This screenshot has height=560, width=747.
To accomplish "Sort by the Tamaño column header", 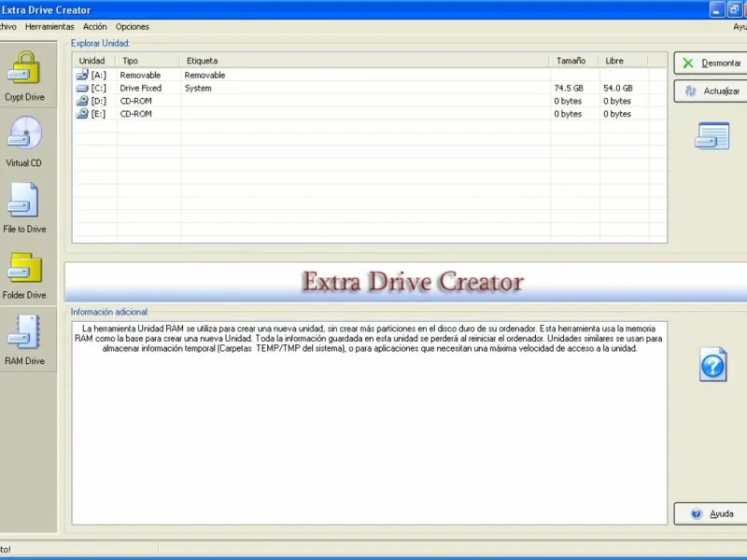I will 574,61.
